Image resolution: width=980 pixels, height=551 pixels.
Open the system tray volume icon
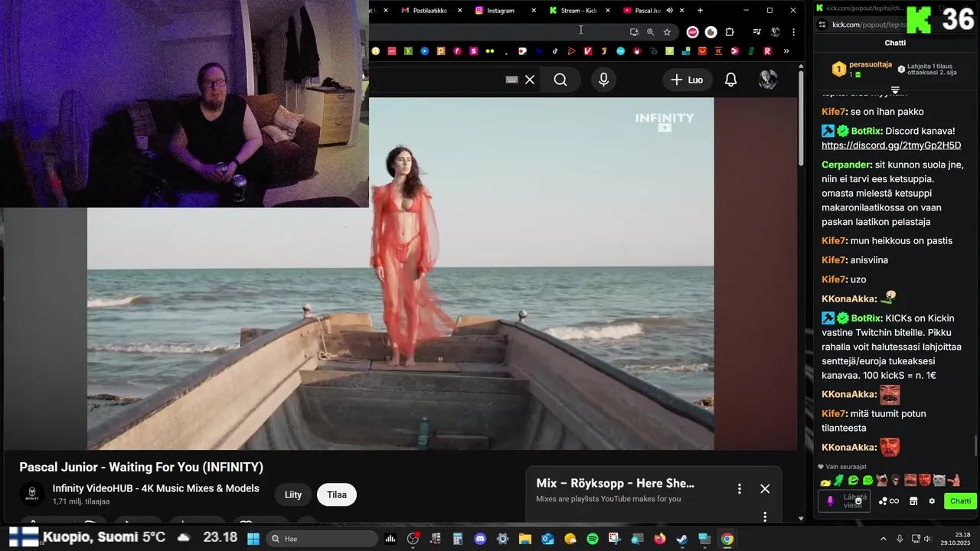click(x=927, y=539)
